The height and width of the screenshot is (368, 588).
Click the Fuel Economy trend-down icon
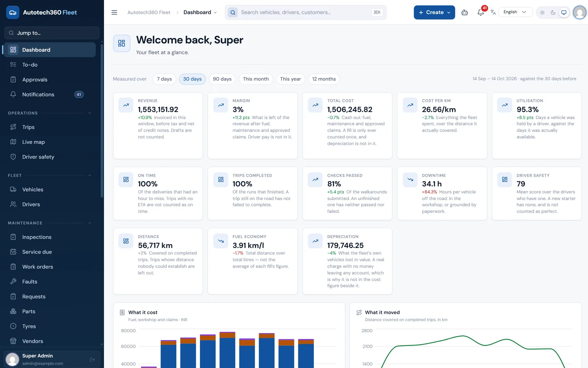coord(221,241)
